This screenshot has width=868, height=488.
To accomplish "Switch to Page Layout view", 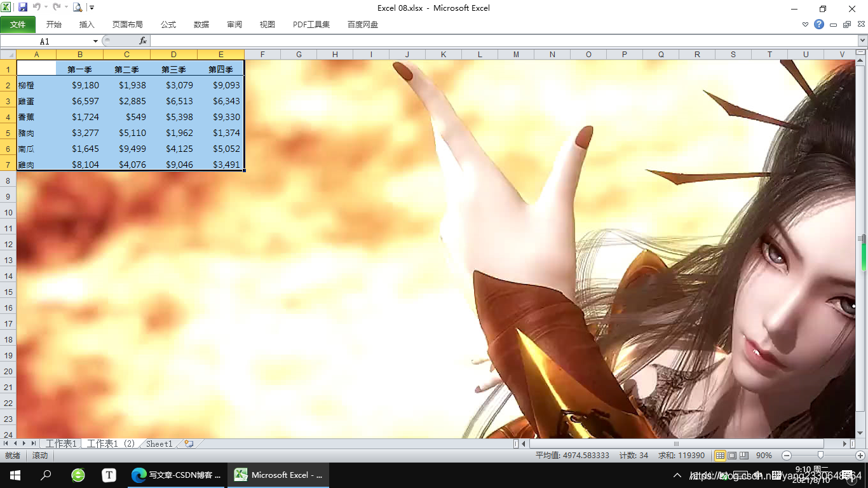I will pyautogui.click(x=732, y=456).
